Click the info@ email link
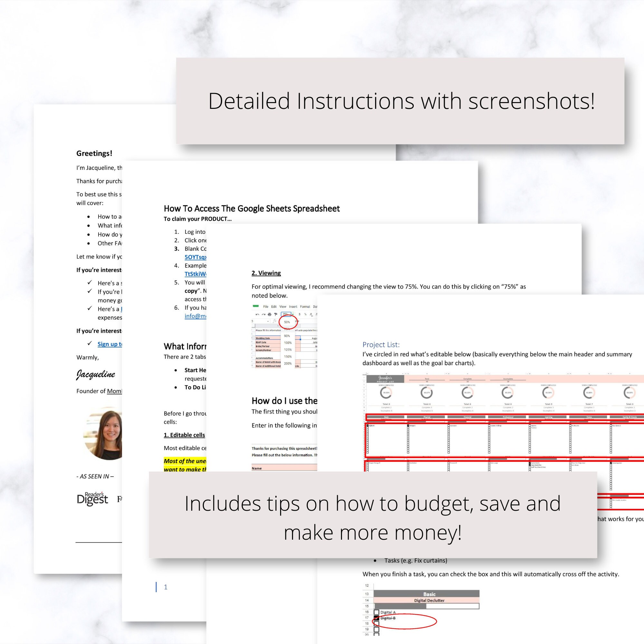The image size is (644, 644). (195, 316)
